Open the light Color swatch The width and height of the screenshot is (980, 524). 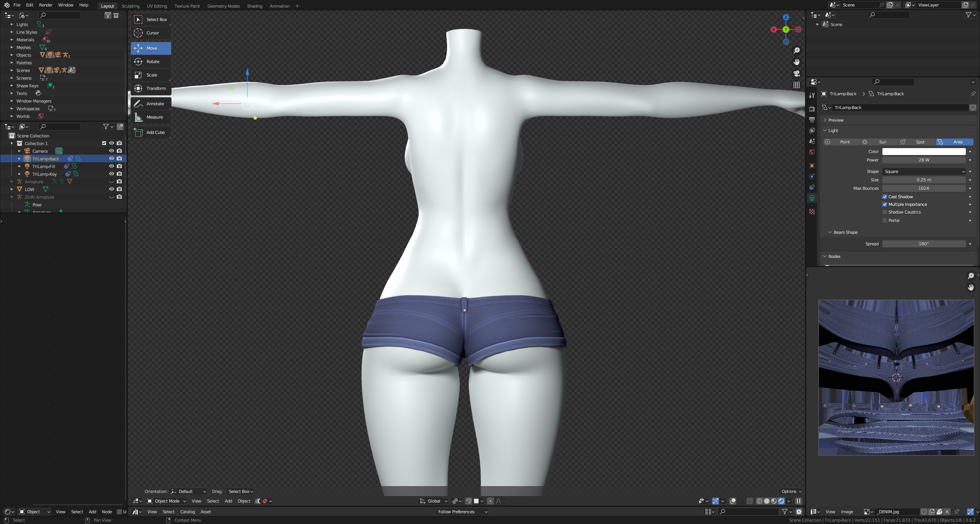(924, 152)
